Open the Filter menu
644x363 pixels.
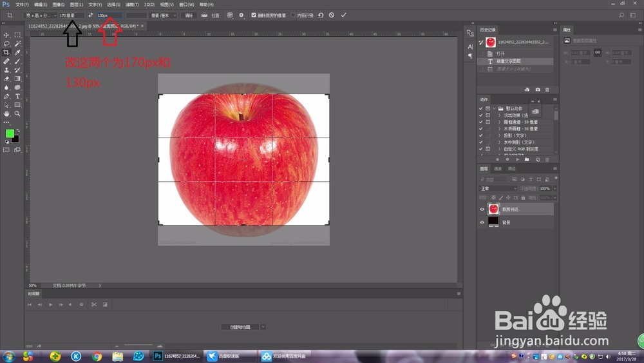coord(132,5)
